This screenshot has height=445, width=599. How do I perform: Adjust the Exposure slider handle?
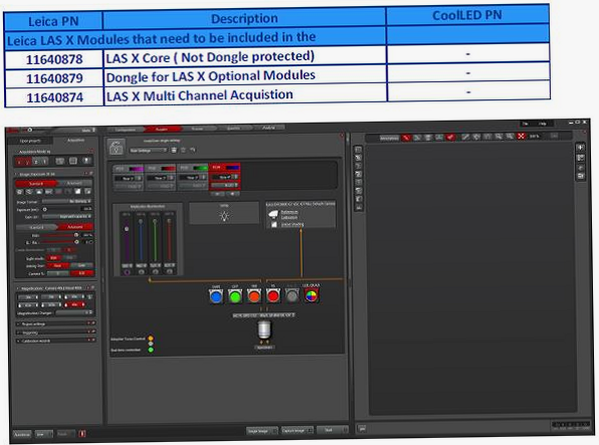tap(45, 209)
